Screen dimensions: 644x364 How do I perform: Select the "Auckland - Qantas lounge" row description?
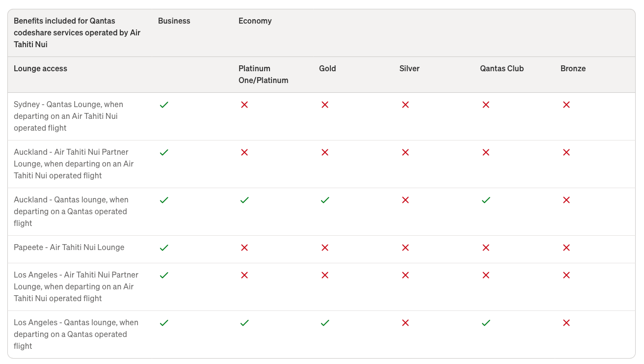(71, 211)
